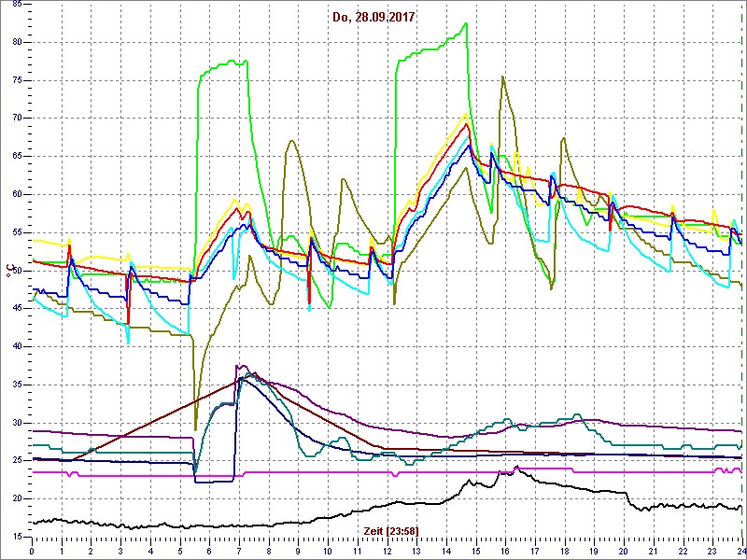Image resolution: width=747 pixels, height=560 pixels.
Task: Select the 50 value on temperature axis
Action: [x=16, y=271]
